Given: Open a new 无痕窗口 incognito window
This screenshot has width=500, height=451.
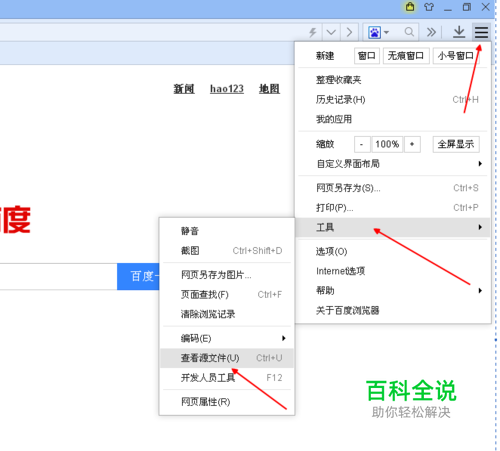Looking at the screenshot, I should (x=406, y=56).
